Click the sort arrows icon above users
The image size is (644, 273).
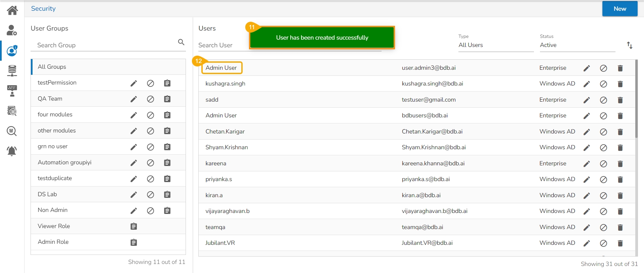click(x=630, y=45)
